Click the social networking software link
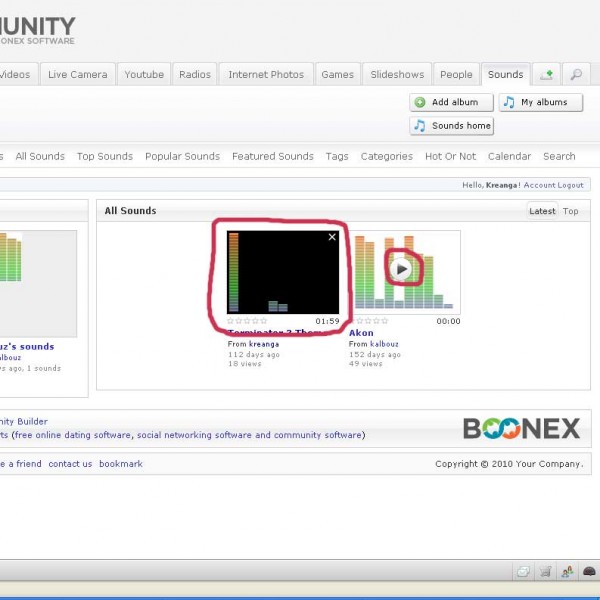 tap(194, 435)
